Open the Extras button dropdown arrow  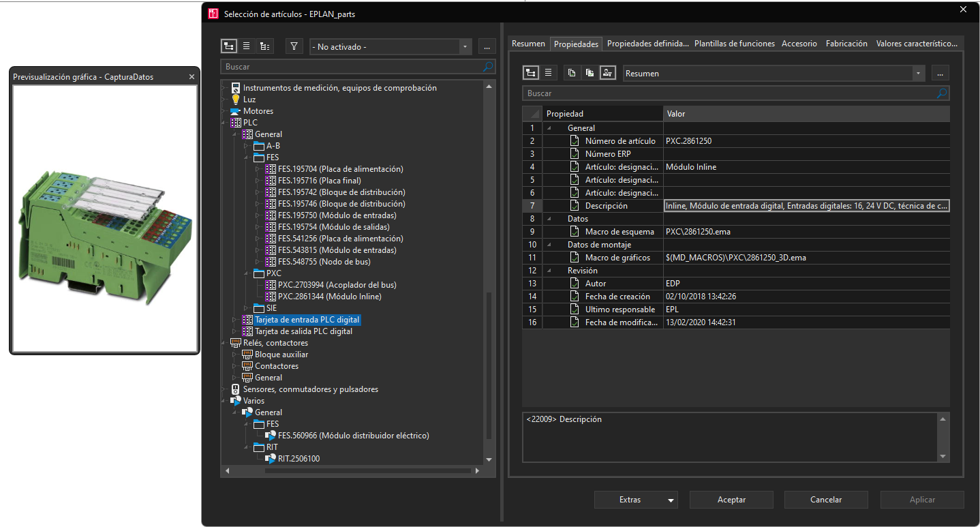pyautogui.click(x=671, y=500)
